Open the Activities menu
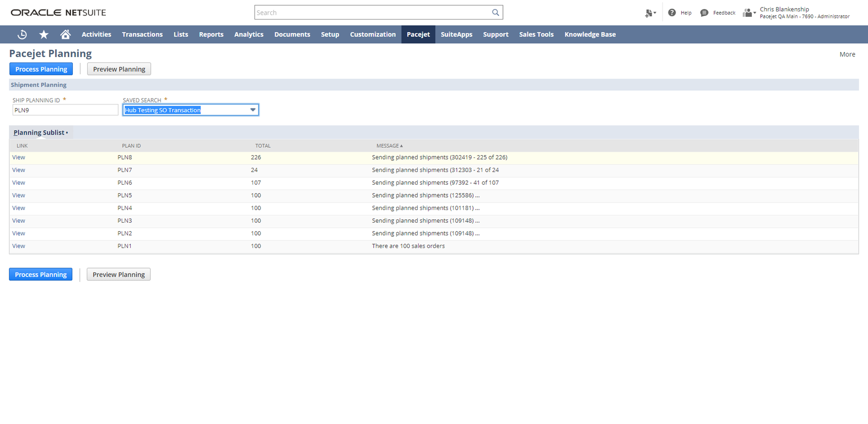The image size is (868, 424). click(x=97, y=34)
